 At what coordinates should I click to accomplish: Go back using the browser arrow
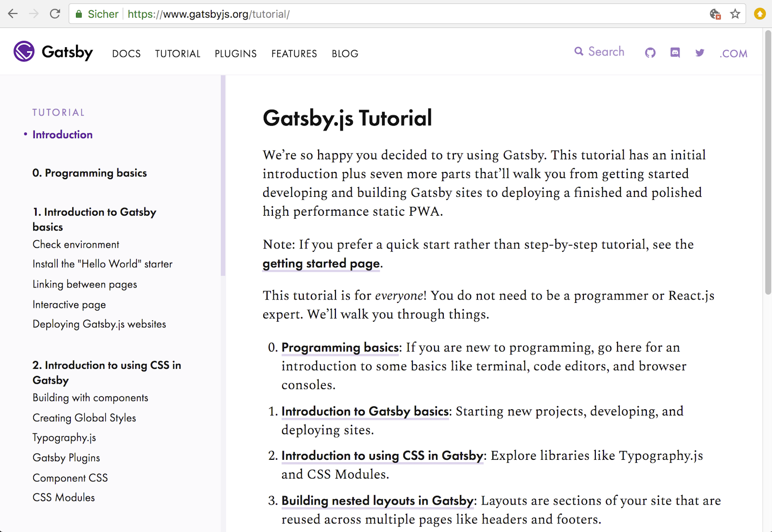pyautogui.click(x=13, y=13)
